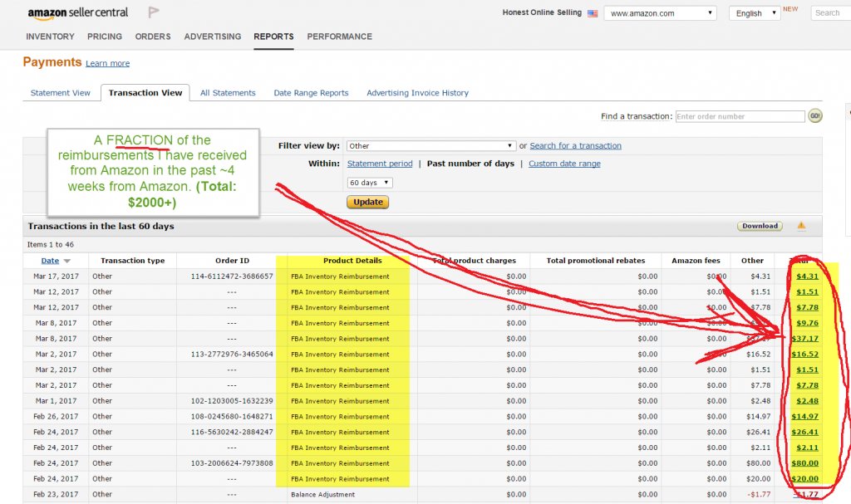The image size is (851, 504).
Task: Click the Items 1 to 46 text
Action: 51,245
